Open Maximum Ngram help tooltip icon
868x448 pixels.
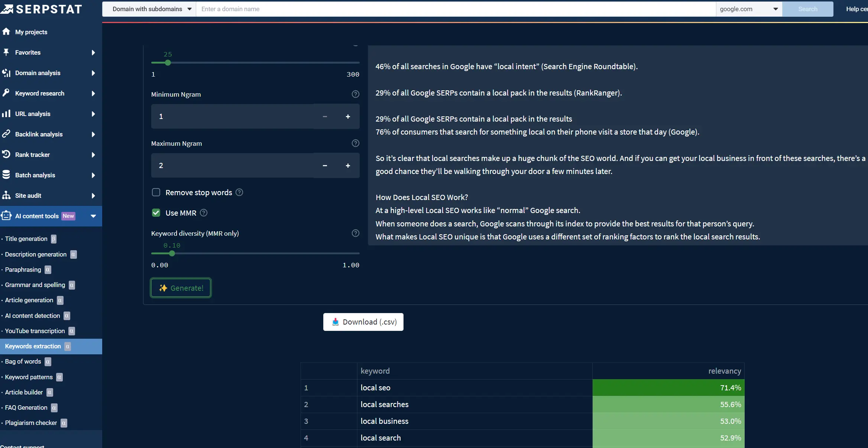point(356,143)
